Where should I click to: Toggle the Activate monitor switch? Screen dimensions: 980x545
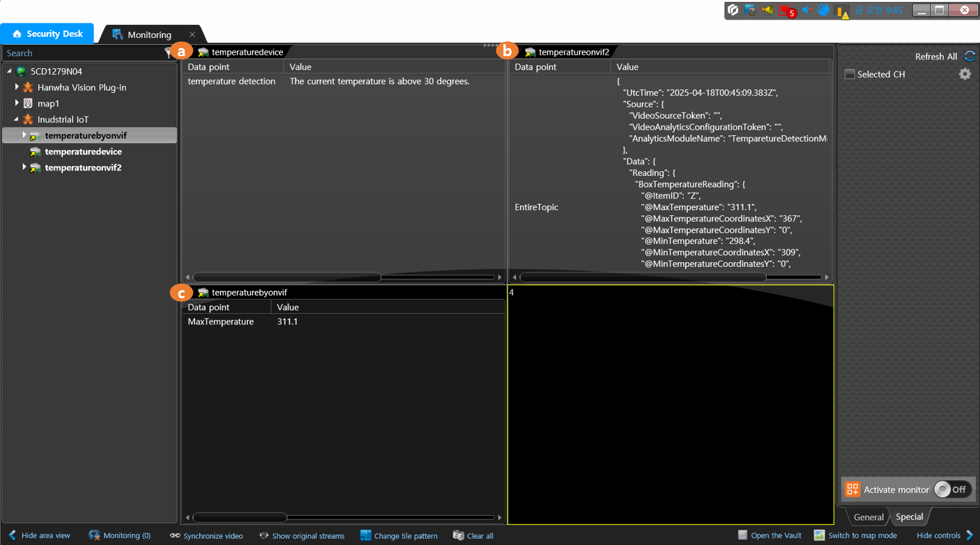(952, 489)
